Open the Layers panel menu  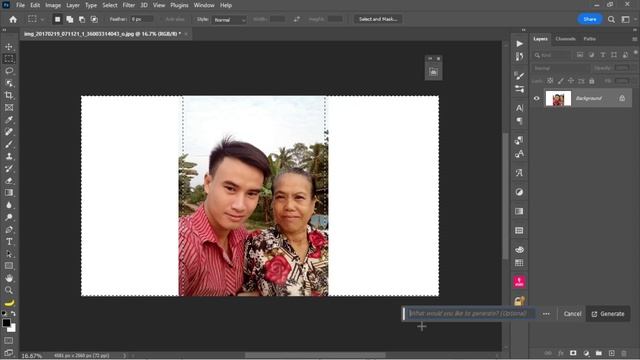click(634, 39)
